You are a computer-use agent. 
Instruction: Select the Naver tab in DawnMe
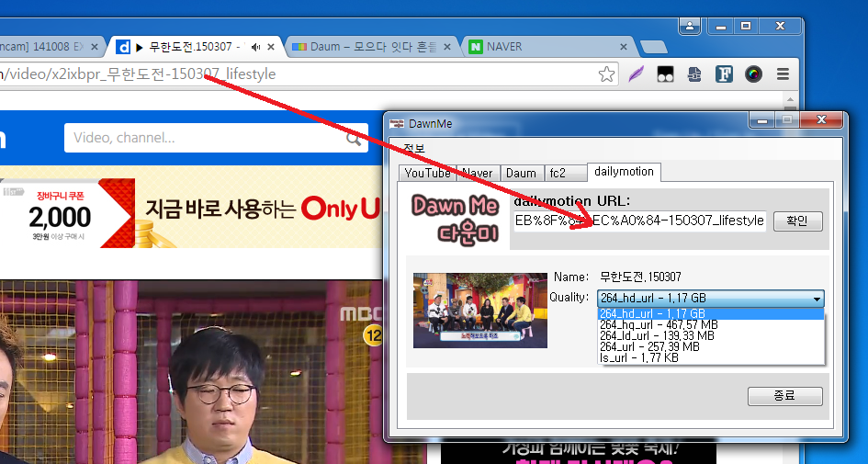478,174
